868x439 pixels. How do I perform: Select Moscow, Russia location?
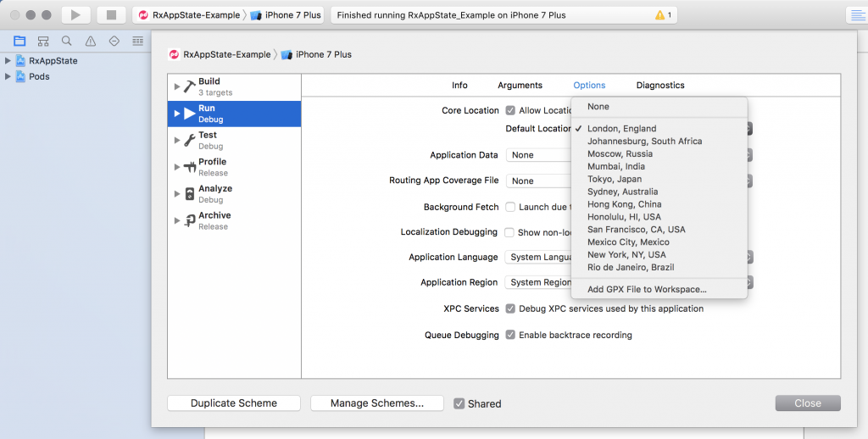pos(659,154)
